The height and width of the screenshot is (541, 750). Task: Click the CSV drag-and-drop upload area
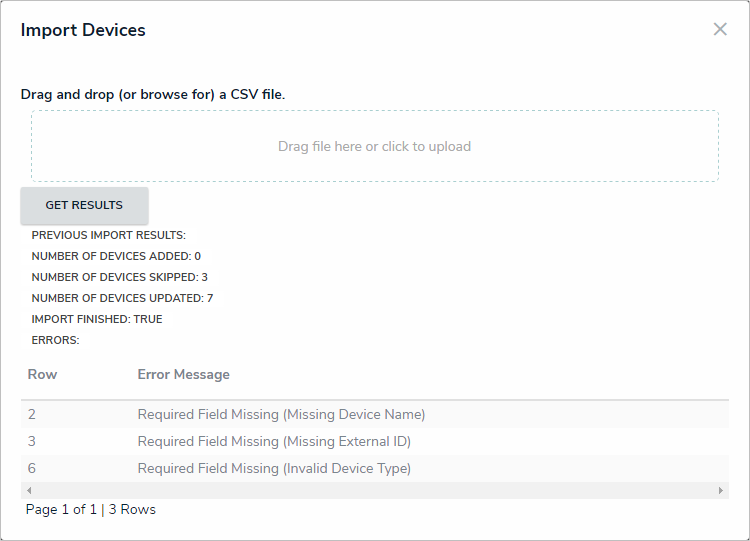[x=374, y=146]
